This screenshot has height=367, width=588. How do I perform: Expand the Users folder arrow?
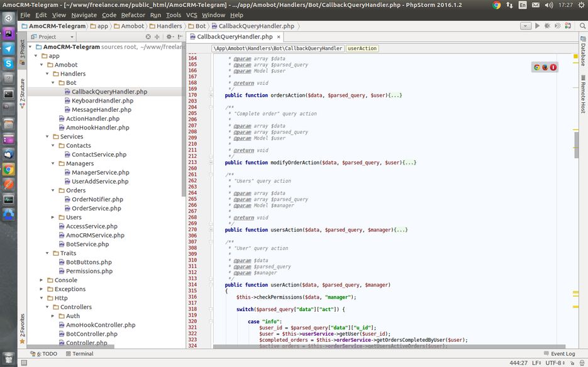click(53, 217)
